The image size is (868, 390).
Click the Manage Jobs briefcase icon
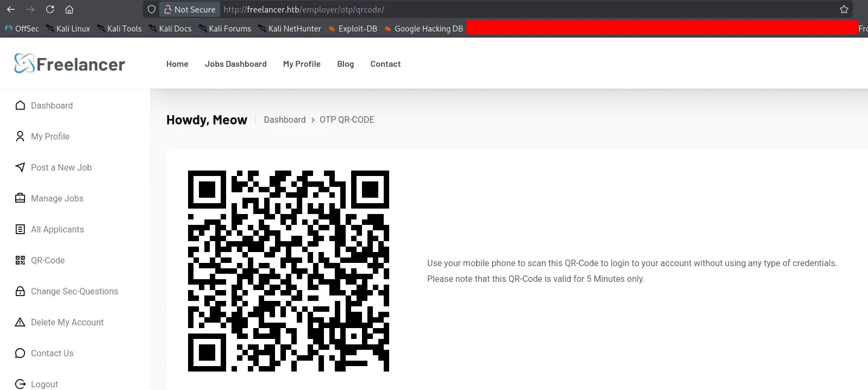pyautogui.click(x=20, y=198)
